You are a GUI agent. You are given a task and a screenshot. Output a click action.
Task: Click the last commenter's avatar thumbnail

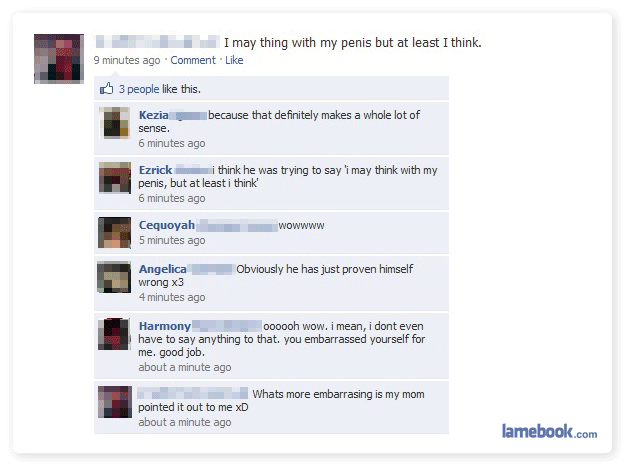point(115,402)
